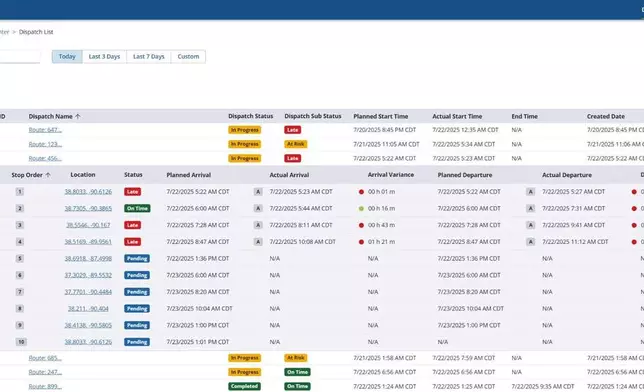Sort by Dispatch Name column header

click(x=51, y=117)
